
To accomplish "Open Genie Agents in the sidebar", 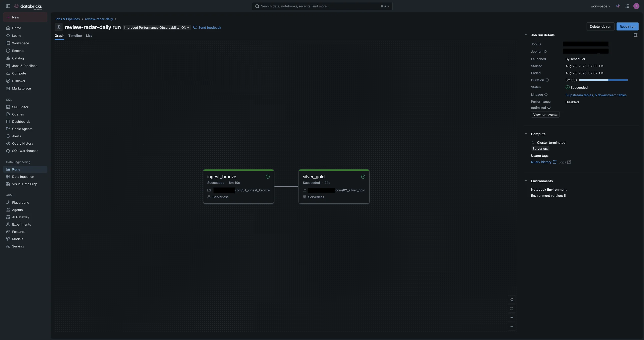I will coord(25,129).
